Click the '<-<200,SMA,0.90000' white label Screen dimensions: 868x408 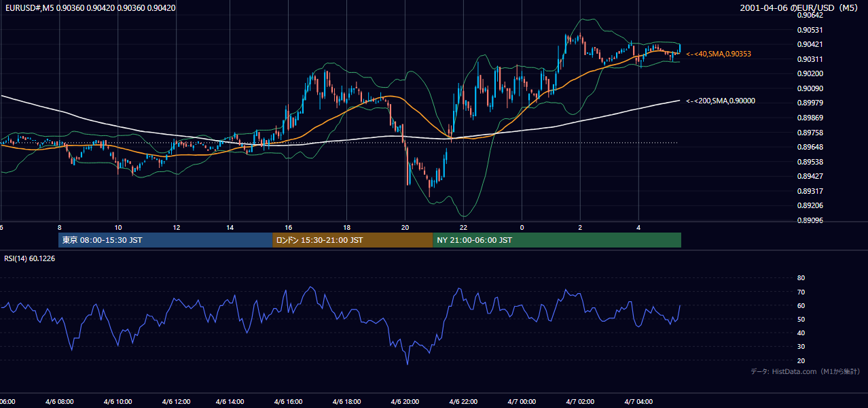coord(721,101)
